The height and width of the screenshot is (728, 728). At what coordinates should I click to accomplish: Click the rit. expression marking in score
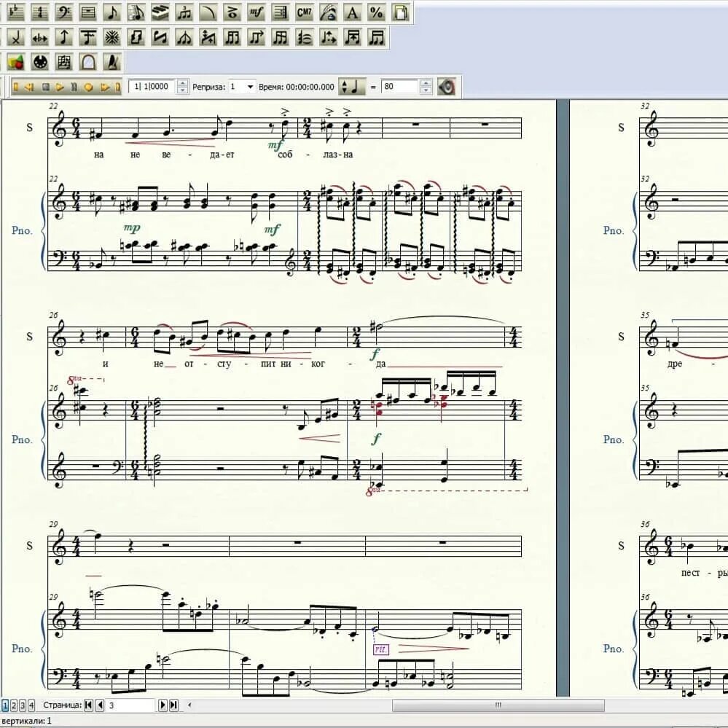click(x=380, y=649)
